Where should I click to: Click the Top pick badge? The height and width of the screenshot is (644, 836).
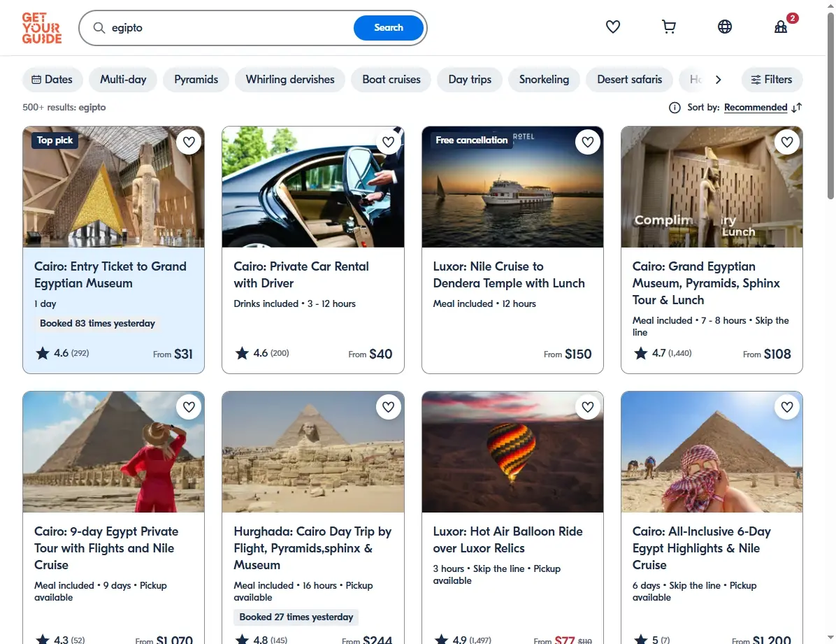pyautogui.click(x=55, y=141)
